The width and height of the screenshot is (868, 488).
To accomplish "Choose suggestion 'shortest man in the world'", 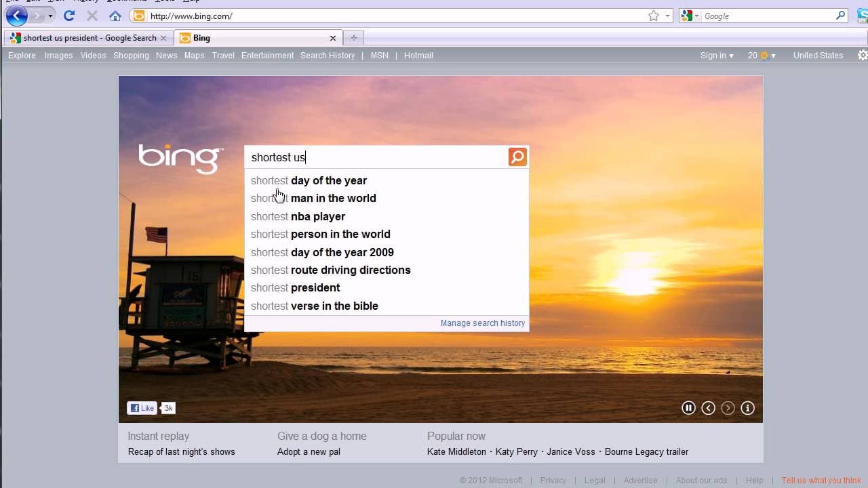I will 387,198.
